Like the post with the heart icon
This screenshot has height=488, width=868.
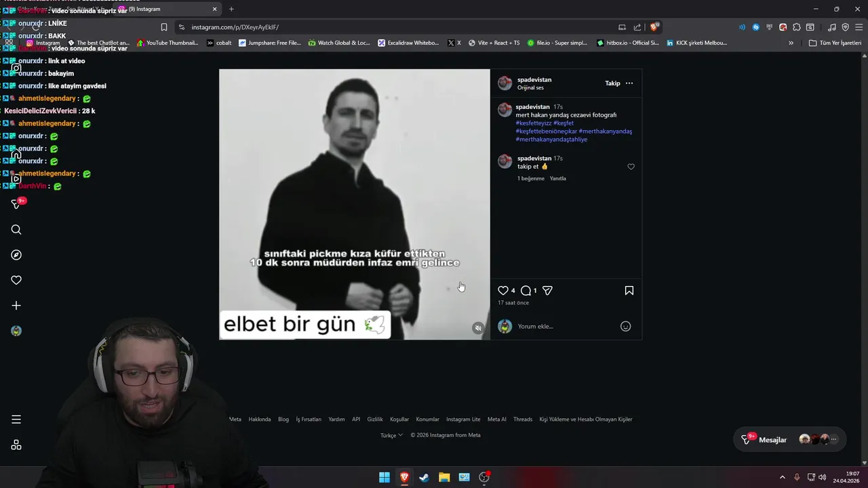503,291
